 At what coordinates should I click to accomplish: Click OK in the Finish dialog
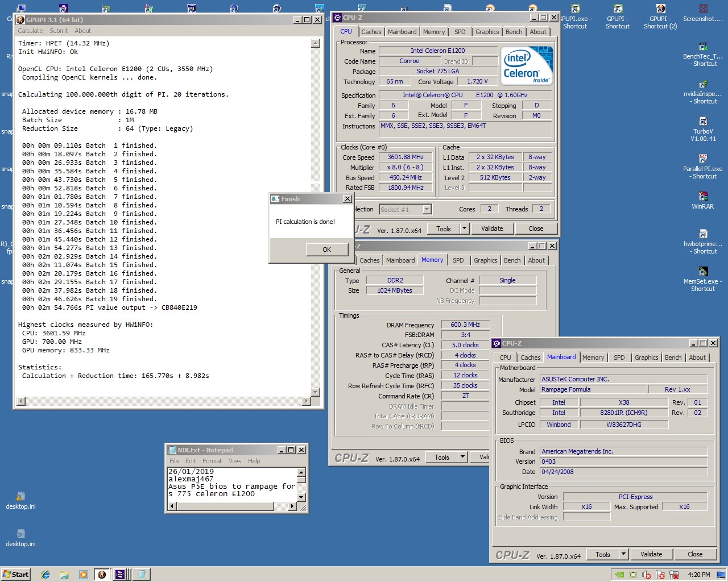[x=326, y=250]
